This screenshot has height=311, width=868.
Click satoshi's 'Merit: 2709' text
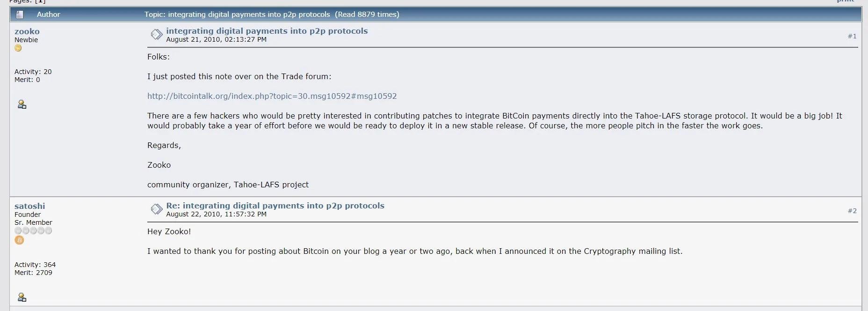[33, 273]
